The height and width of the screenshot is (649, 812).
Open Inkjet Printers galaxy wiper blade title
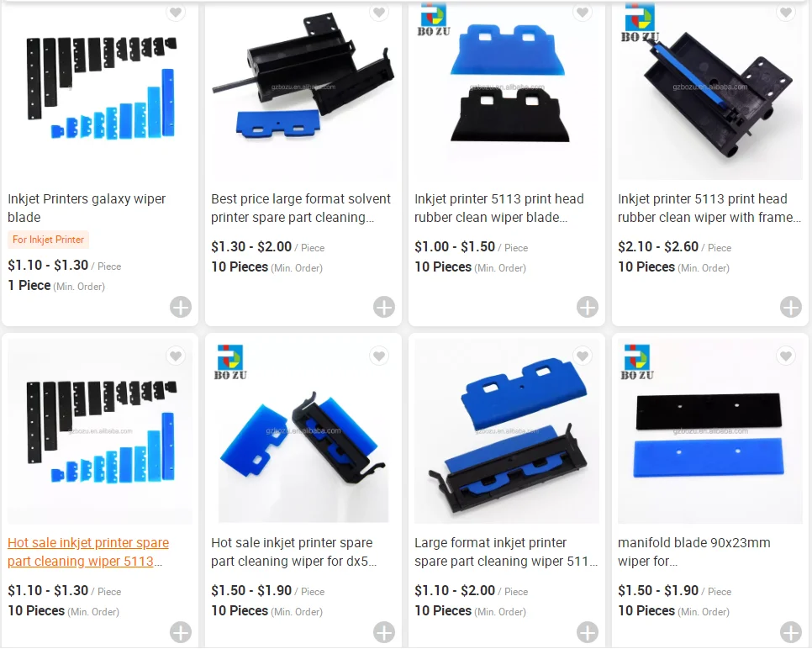click(87, 208)
